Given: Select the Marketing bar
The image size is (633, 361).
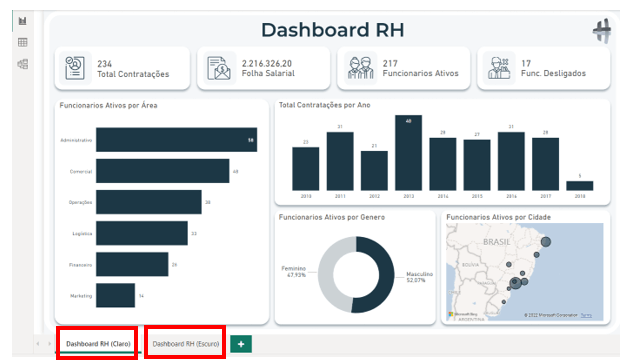Looking at the screenshot, I should point(115,295).
